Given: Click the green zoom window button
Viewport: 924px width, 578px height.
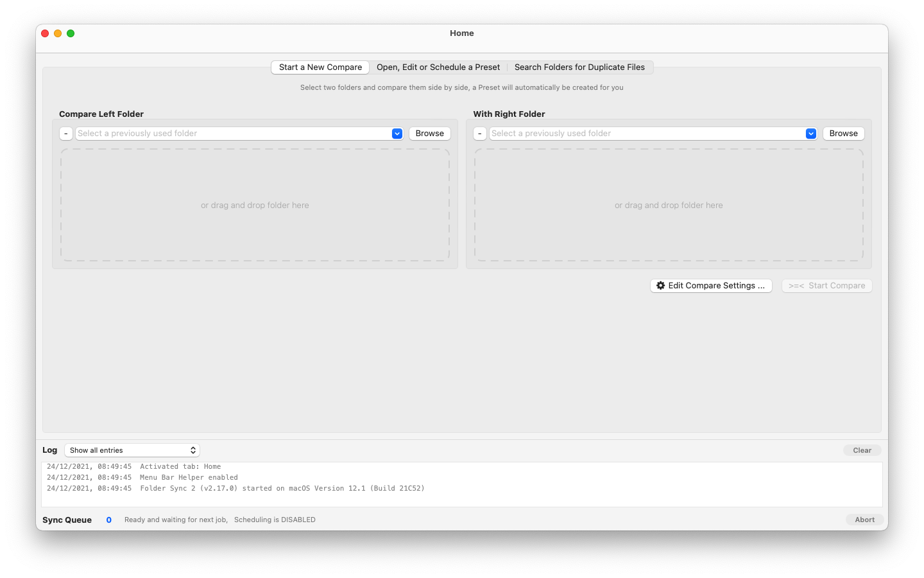Looking at the screenshot, I should (71, 33).
